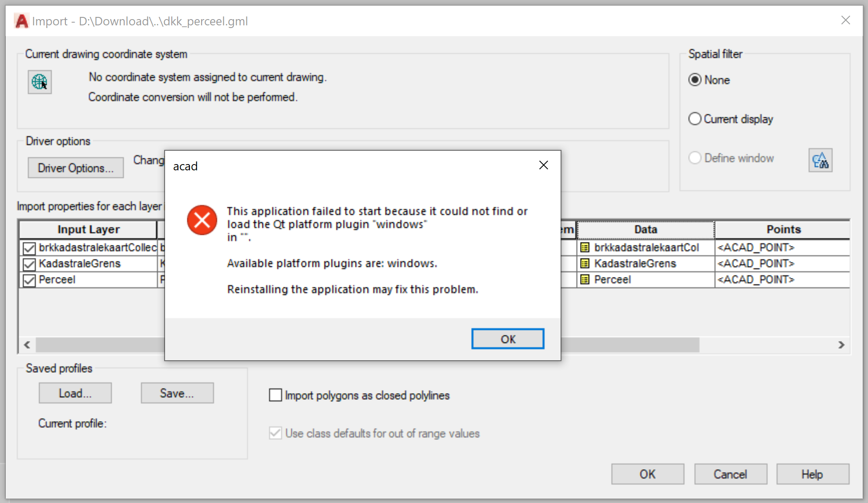Image resolution: width=868 pixels, height=503 pixels.
Task: Click the red error icon in dialog
Action: click(202, 220)
